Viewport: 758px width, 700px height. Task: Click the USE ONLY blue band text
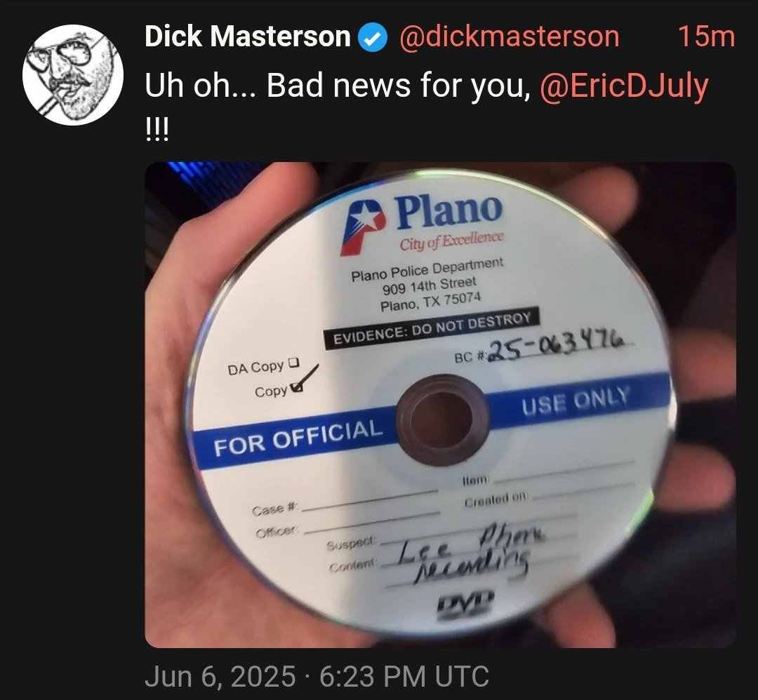click(x=576, y=401)
